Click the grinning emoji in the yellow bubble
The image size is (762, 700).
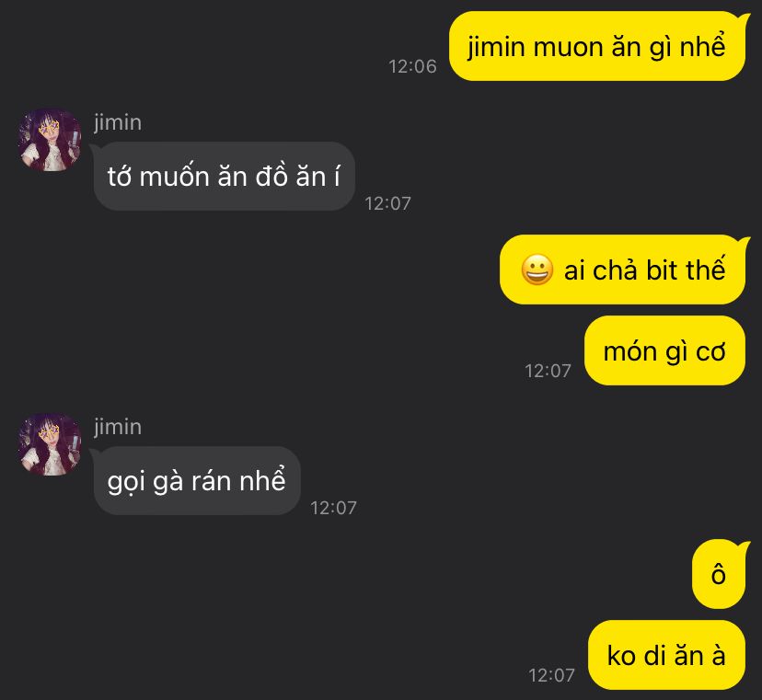tap(537, 270)
